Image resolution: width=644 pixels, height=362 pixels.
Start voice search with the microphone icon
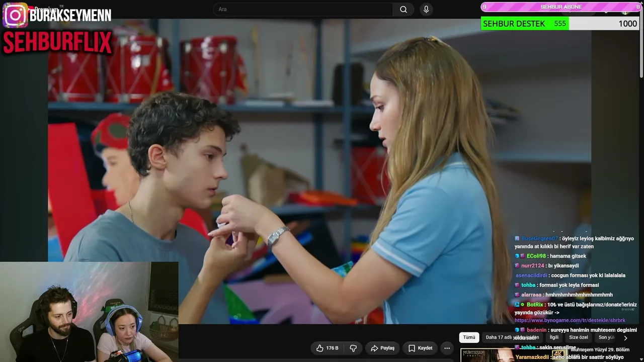point(426,9)
